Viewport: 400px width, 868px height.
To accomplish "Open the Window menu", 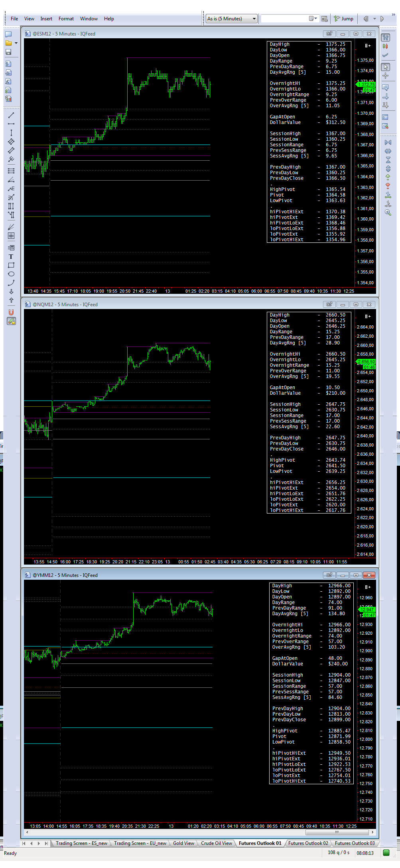I will click(x=89, y=19).
